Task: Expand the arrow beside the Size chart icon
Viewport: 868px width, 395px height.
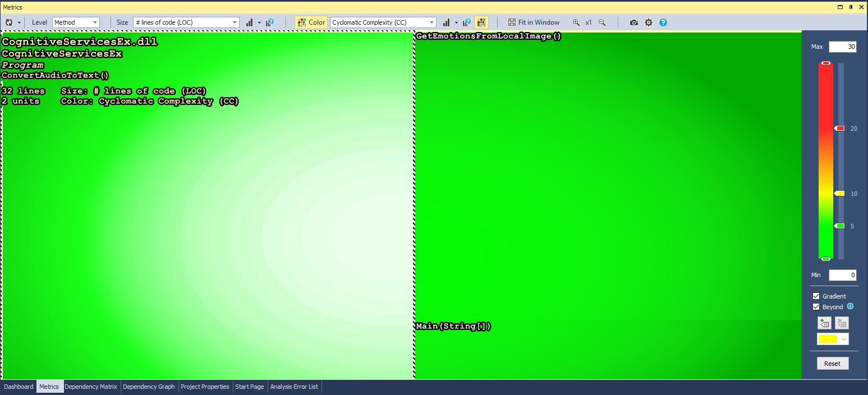Action: point(259,22)
